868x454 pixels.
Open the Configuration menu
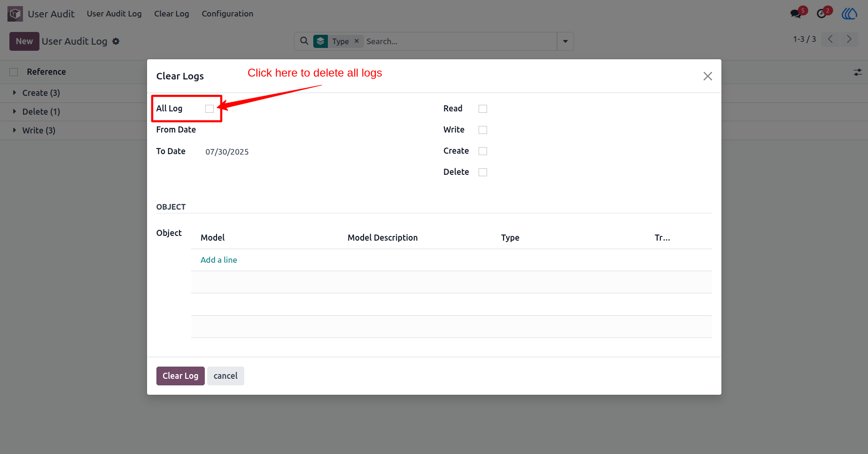(227, 14)
